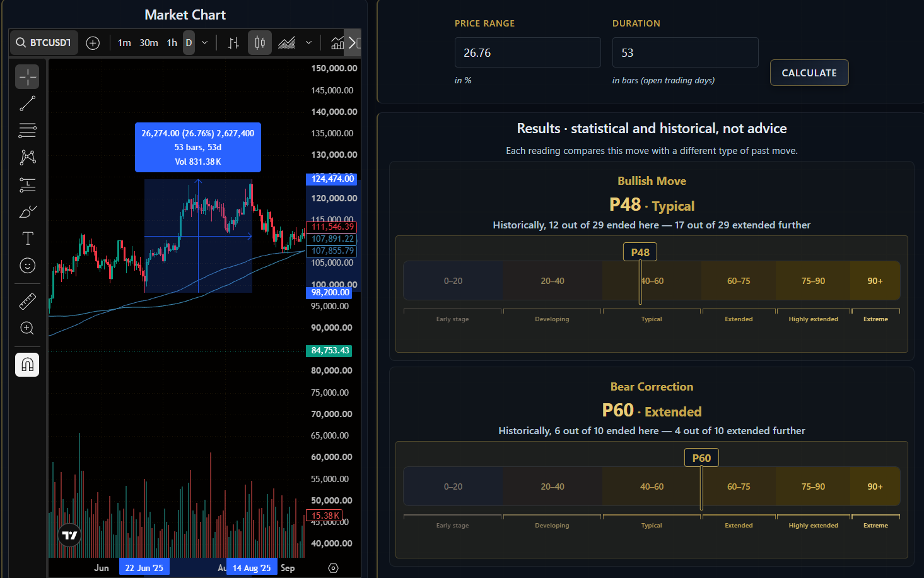Open the emoji icons tool
This screenshot has width=924, height=578.
[27, 266]
